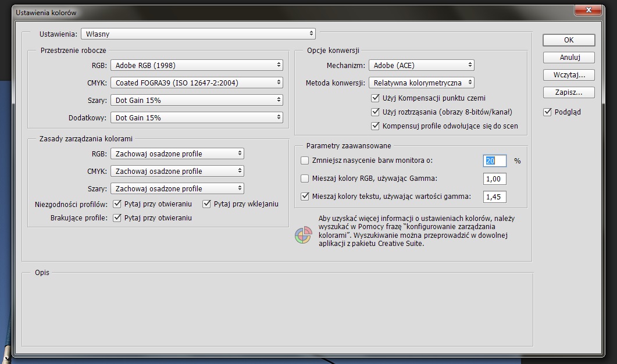Open the Ustawienia preset dropdown

pos(198,34)
